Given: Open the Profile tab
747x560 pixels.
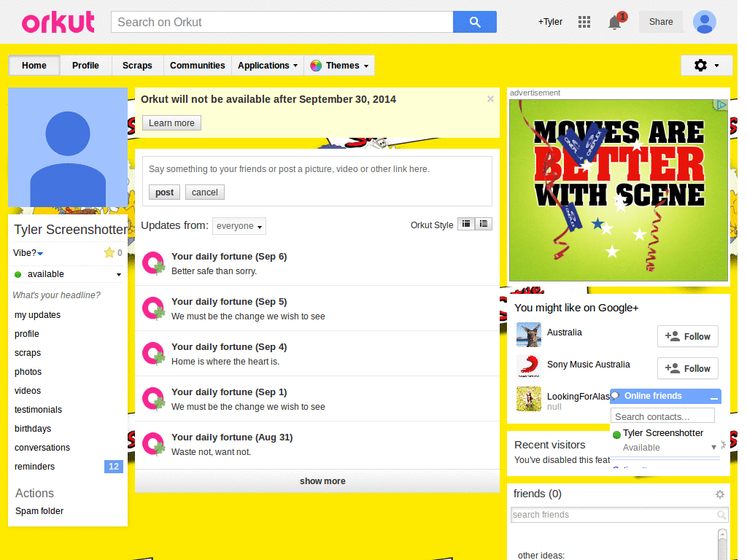Looking at the screenshot, I should pos(86,66).
